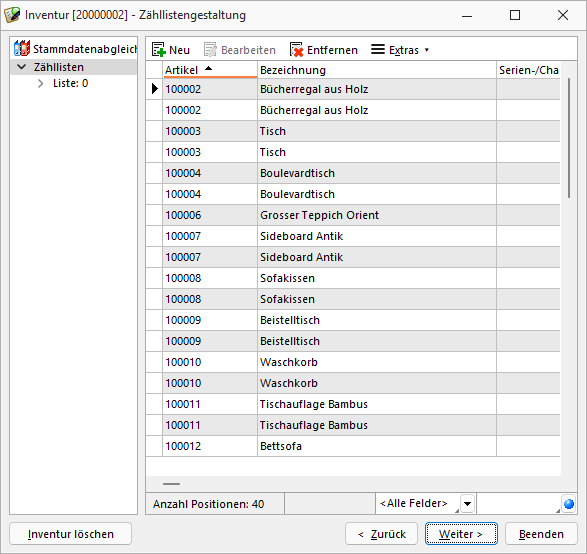The height and width of the screenshot is (554, 587).
Task: Click the blue globe search icon
Action: [x=569, y=504]
